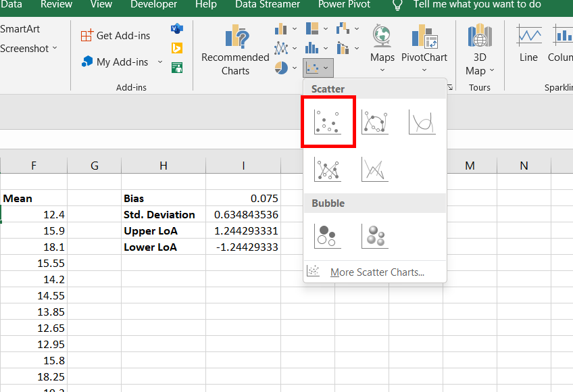The image size is (573, 392).
Task: Click My Add-ins button
Action: point(116,62)
